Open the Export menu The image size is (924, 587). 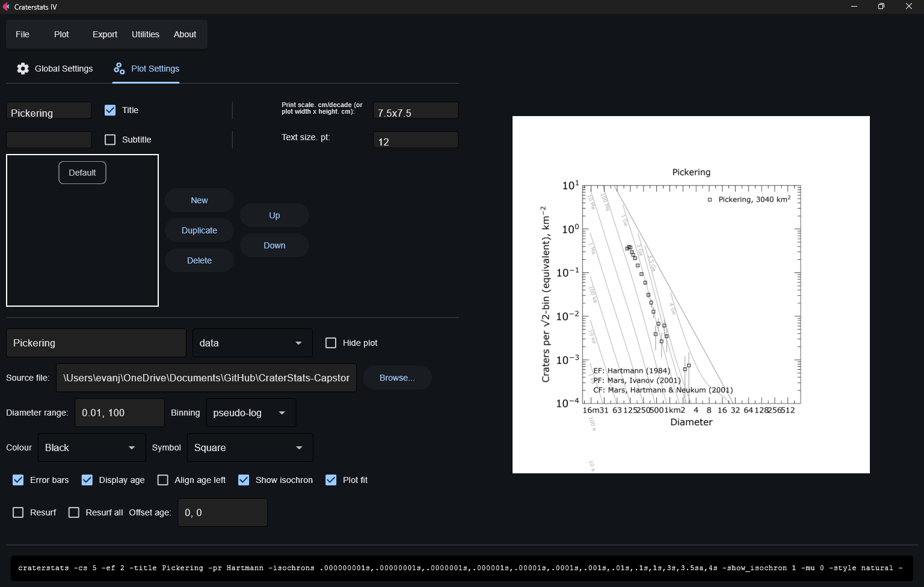click(104, 34)
